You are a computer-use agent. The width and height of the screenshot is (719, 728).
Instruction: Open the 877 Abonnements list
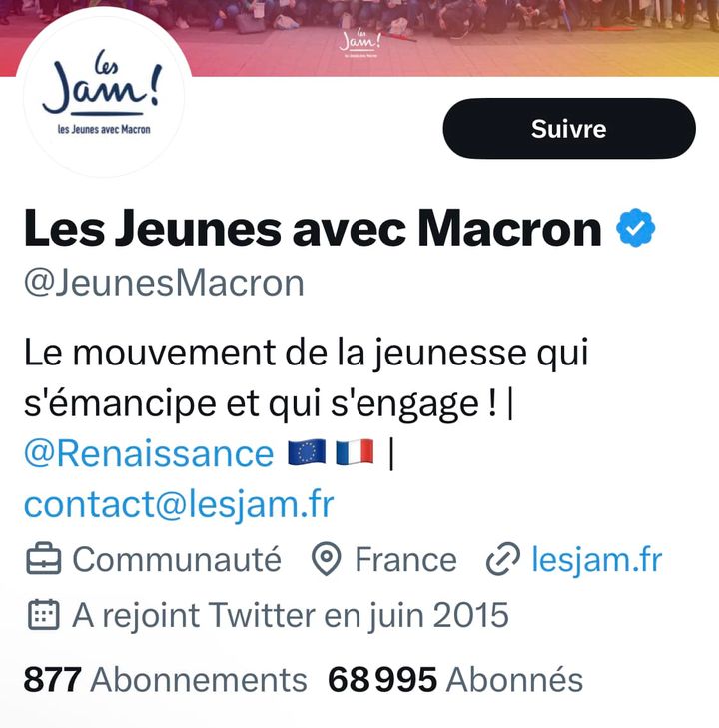point(165,680)
